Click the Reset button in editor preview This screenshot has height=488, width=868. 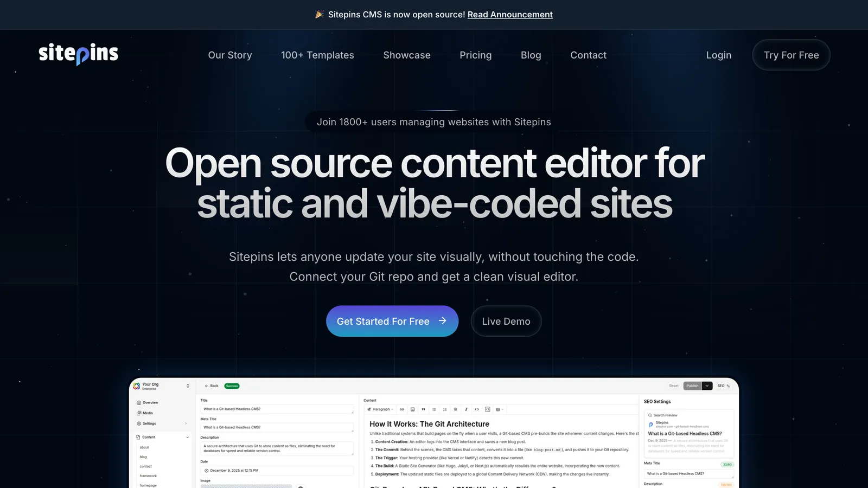pos(674,386)
